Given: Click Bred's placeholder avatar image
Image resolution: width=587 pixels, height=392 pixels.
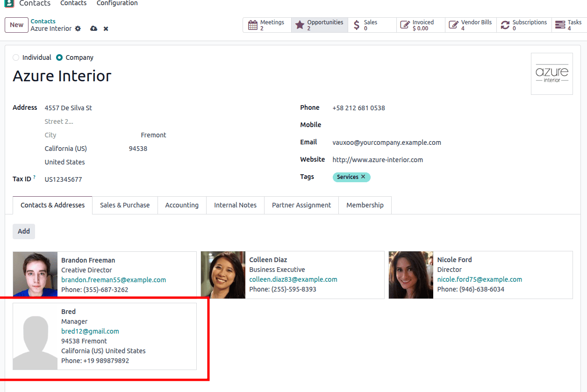Looking at the screenshot, I should (35, 336).
